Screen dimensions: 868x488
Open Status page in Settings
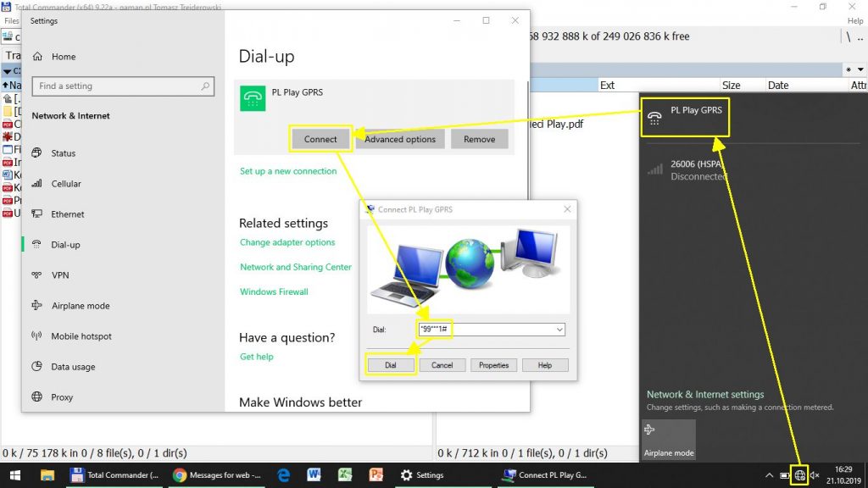[63, 153]
